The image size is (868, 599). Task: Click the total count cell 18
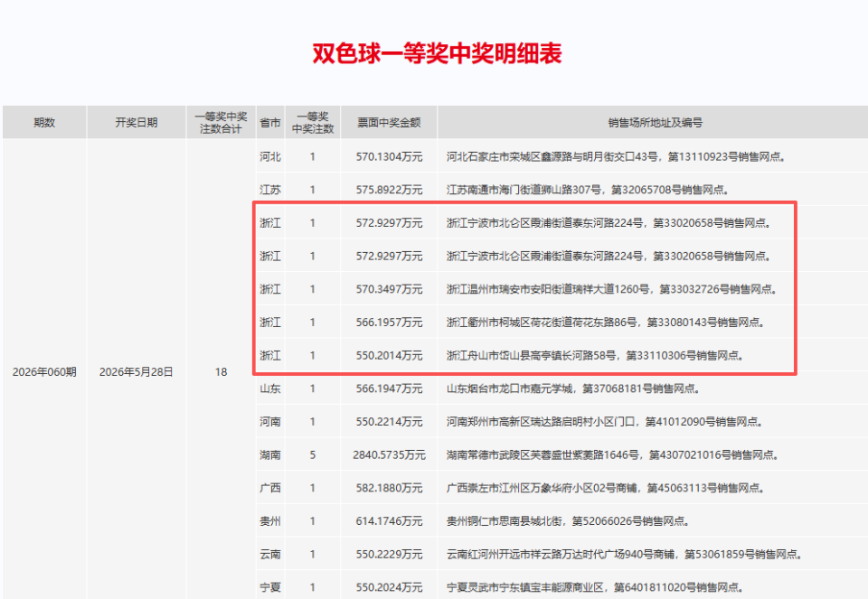221,371
